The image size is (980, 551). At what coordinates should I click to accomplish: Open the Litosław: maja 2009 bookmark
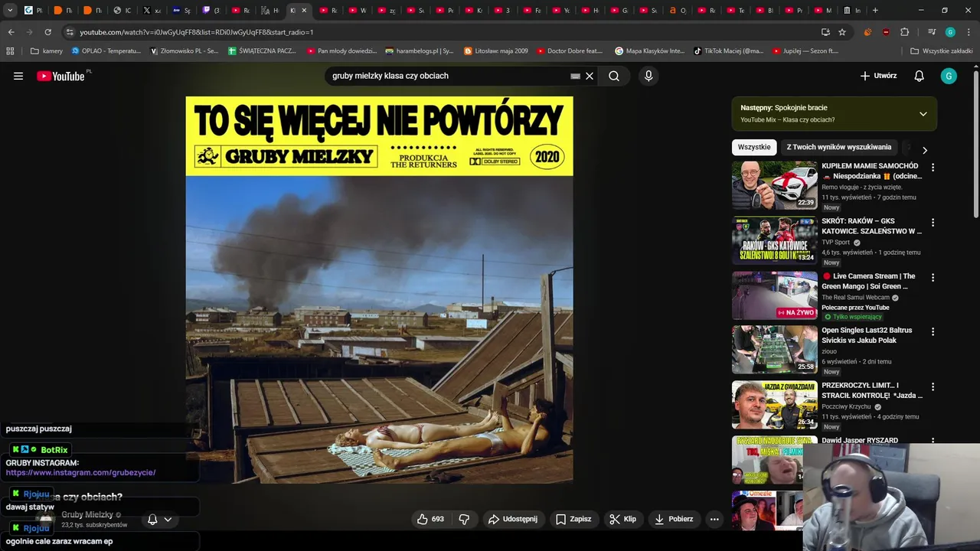(x=496, y=51)
